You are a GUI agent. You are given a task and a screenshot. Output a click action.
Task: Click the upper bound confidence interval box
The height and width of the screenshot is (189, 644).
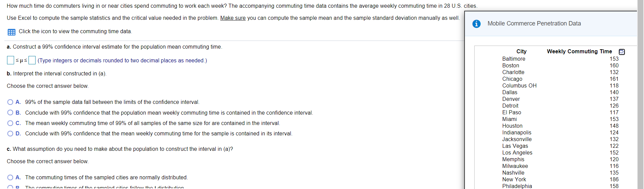click(32, 60)
